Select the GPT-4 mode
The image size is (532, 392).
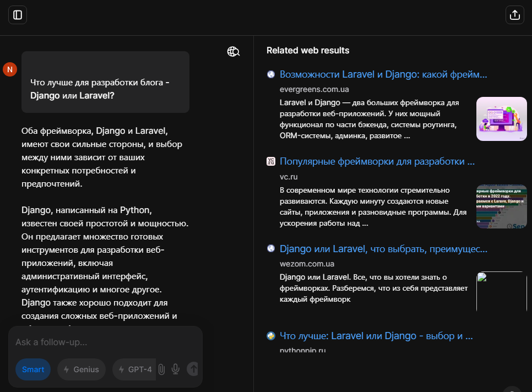(134, 369)
